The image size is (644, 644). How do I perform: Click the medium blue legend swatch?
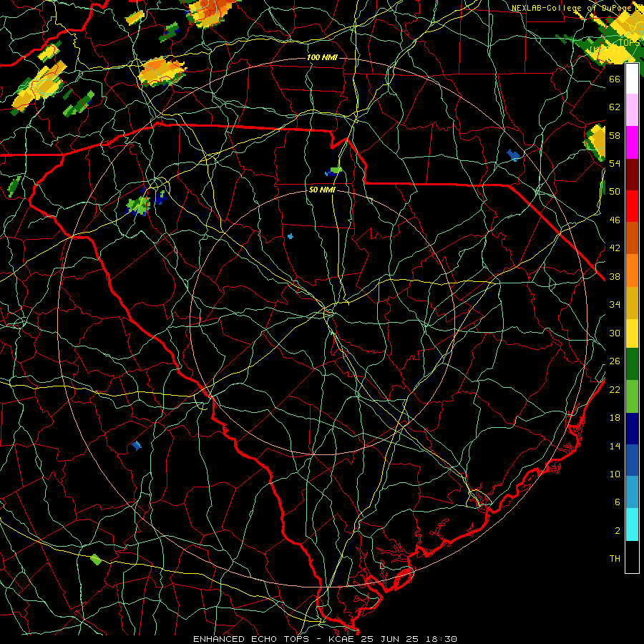pyautogui.click(x=632, y=460)
